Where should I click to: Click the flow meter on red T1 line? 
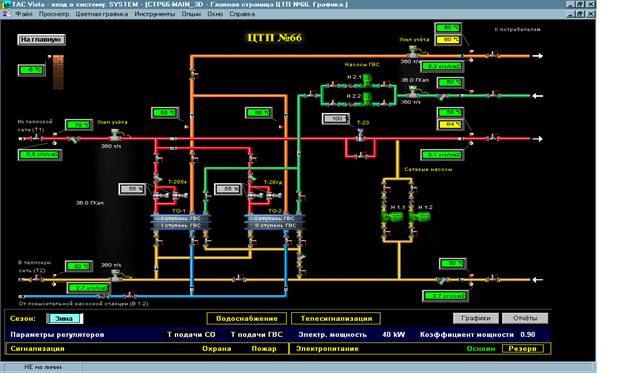[115, 135]
